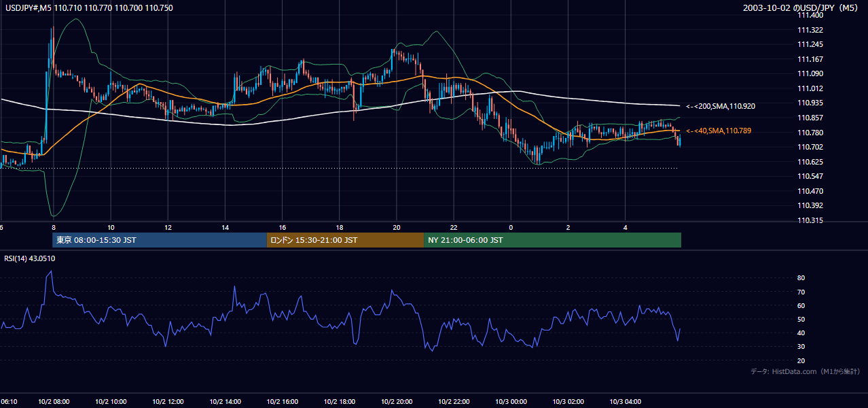Click the 10/2 16:00 bottom axis timestamp
Image resolution: width=868 pixels, height=408 pixels.
pyautogui.click(x=283, y=401)
